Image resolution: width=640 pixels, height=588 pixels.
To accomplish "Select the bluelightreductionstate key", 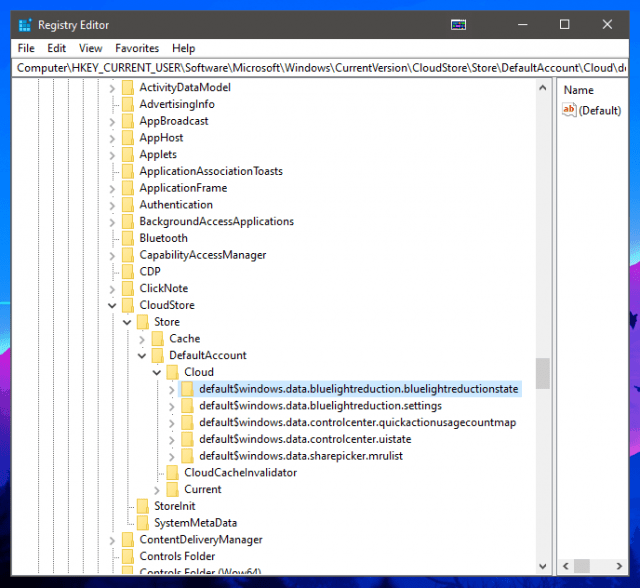I will coord(359,389).
